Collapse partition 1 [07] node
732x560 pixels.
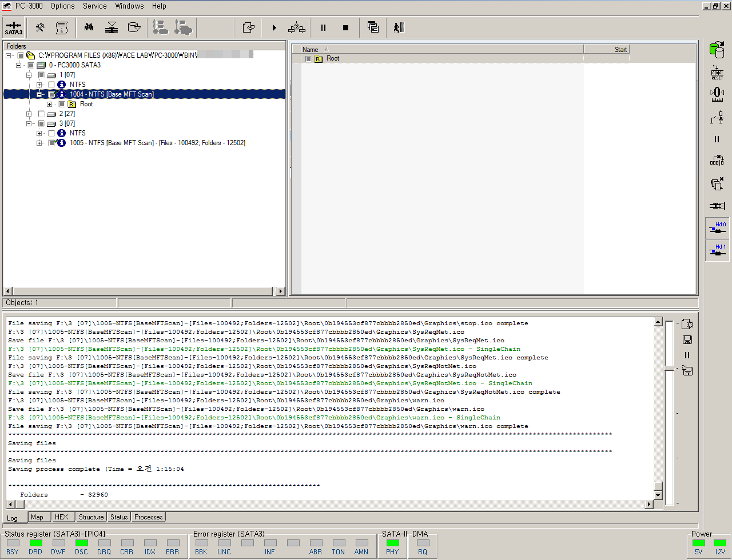29,75
